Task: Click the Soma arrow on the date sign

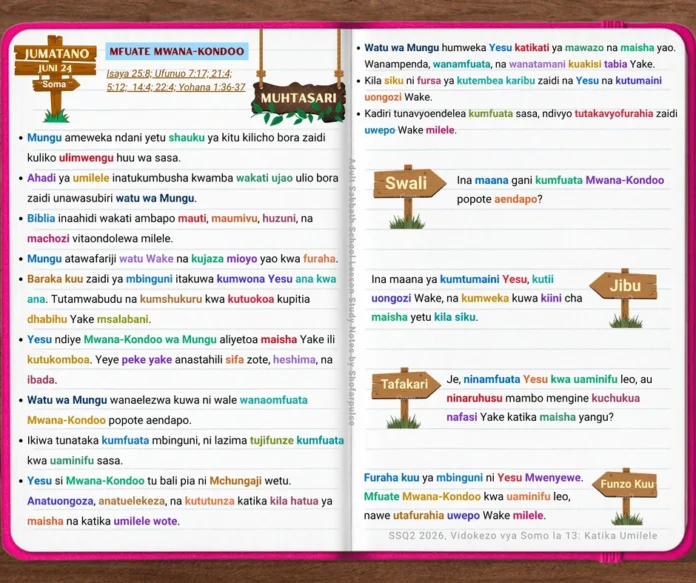Action: click(x=56, y=84)
